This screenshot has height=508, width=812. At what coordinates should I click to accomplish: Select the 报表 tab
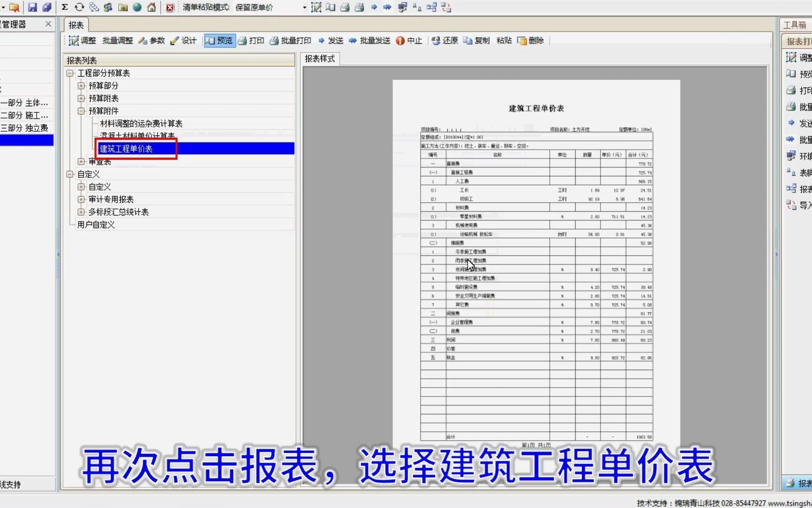click(76, 25)
